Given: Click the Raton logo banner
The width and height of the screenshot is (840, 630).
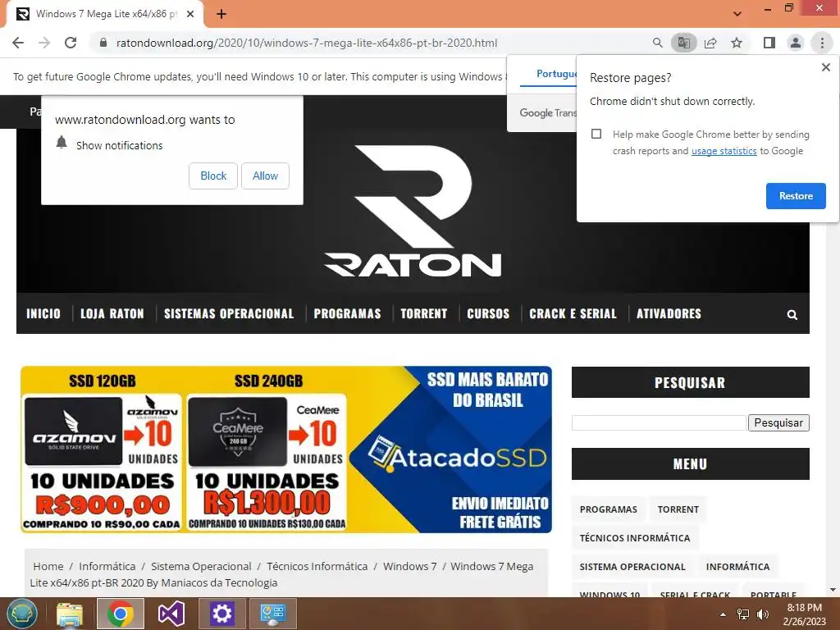Looking at the screenshot, I should tap(413, 211).
